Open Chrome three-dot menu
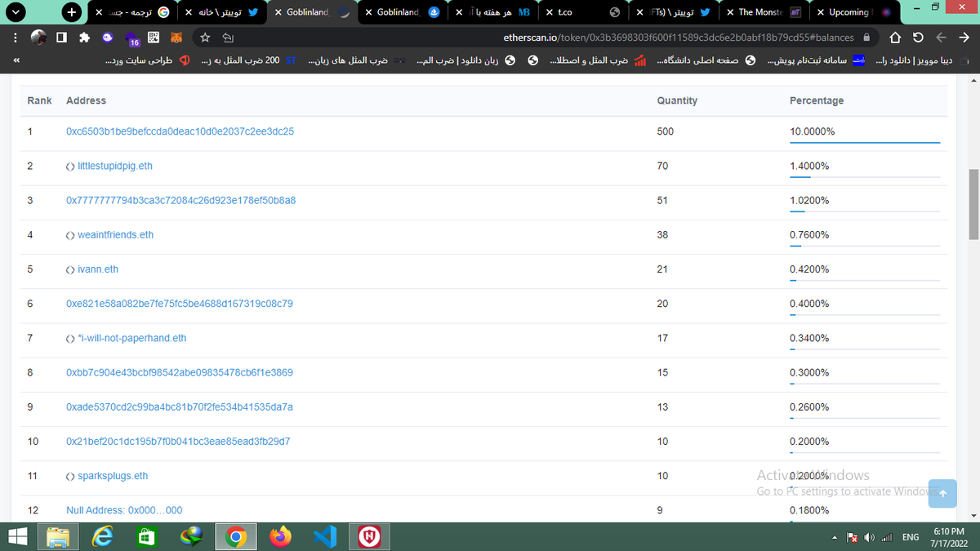The image size is (980, 551). [14, 38]
